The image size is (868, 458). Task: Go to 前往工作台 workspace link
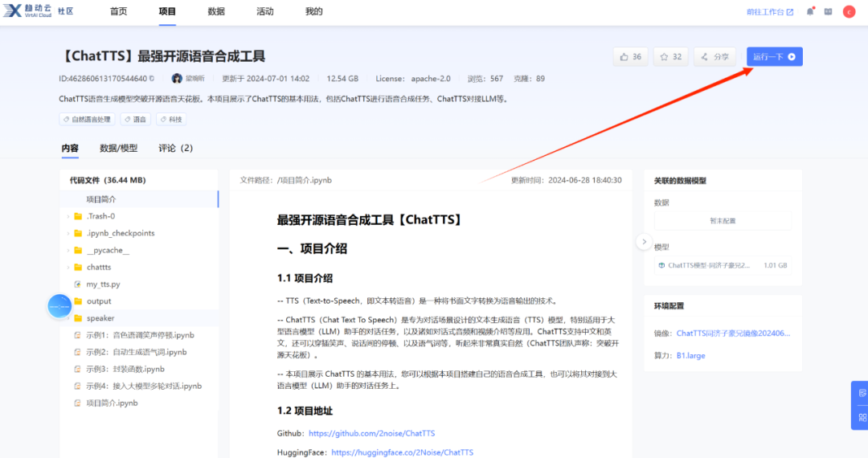click(x=770, y=11)
